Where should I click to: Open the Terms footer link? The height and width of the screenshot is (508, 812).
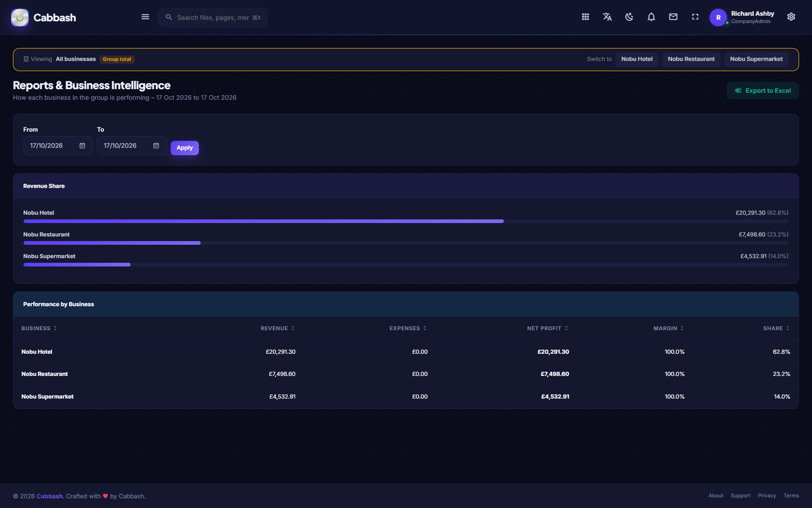click(x=791, y=496)
